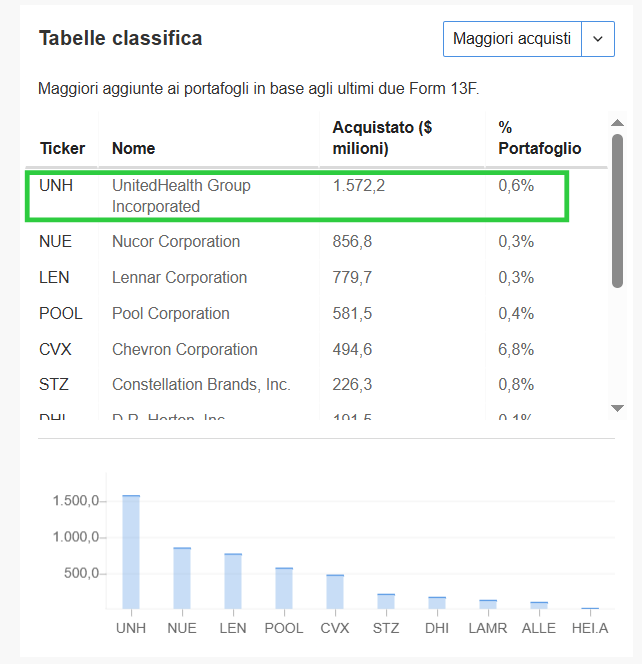Click the 1.500,0 y-axis label

point(75,501)
